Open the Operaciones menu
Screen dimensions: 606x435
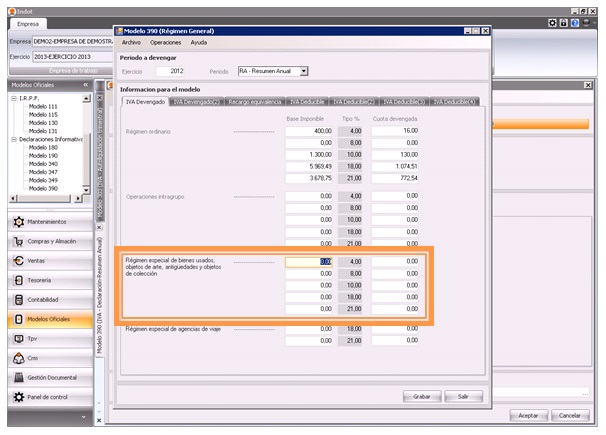click(165, 43)
